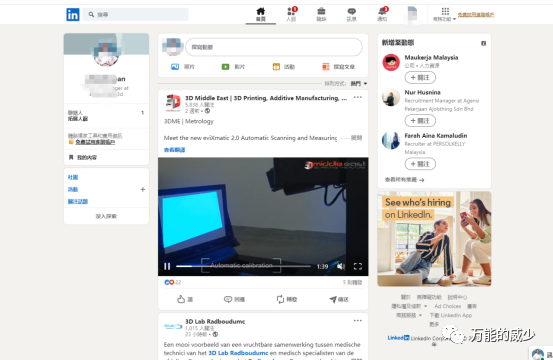Follow Nur Husnina
Viewport: 553px width, 360px height.
[420, 121]
